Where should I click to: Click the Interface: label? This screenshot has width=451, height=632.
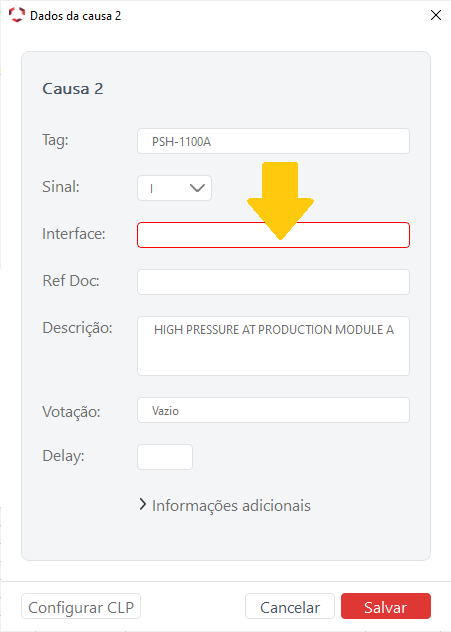coord(74,234)
